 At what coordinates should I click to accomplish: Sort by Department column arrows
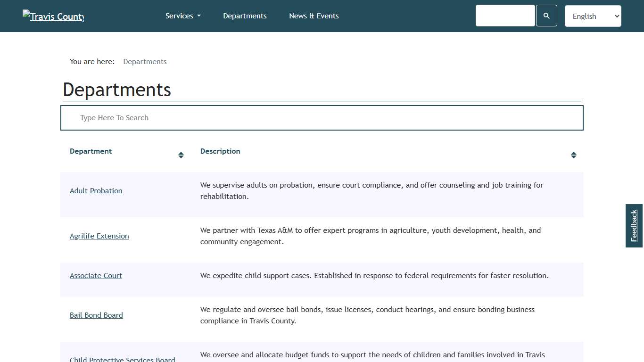coord(181,155)
